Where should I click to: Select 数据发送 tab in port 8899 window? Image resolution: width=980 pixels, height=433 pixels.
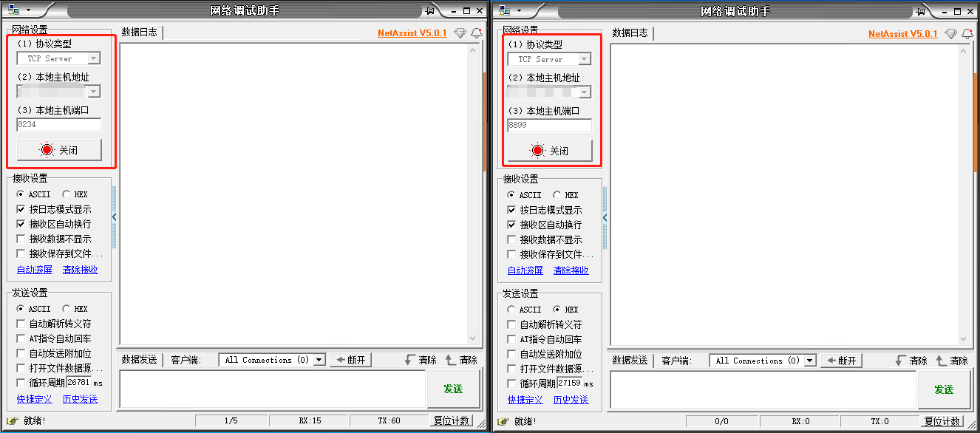[x=630, y=361]
